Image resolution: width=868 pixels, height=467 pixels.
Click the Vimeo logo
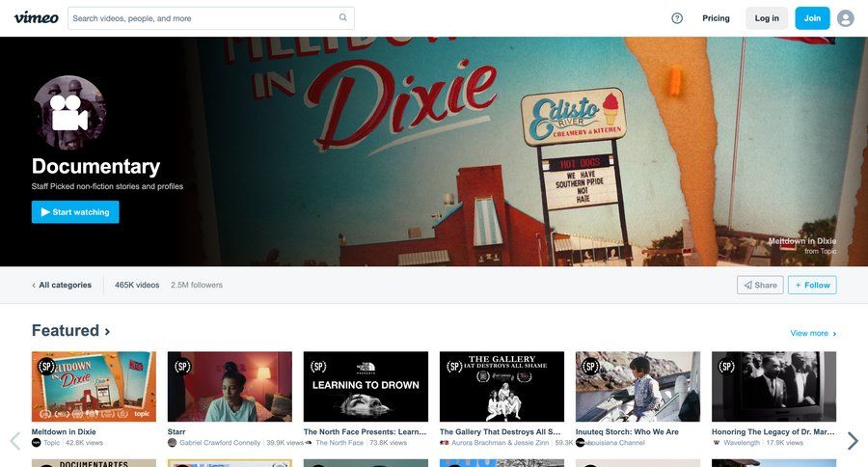click(36, 17)
